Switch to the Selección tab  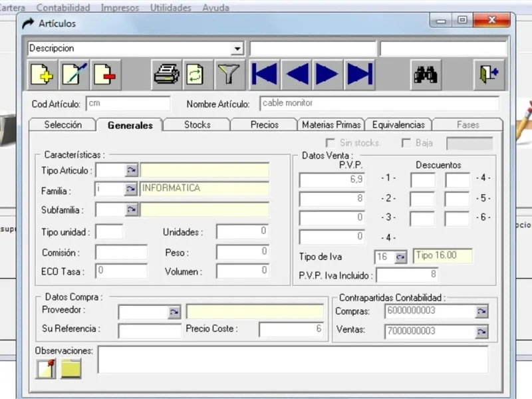pyautogui.click(x=63, y=124)
